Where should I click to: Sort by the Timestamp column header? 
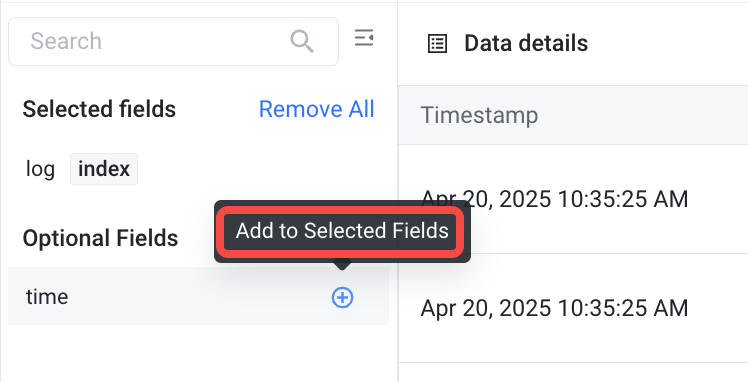[x=479, y=115]
